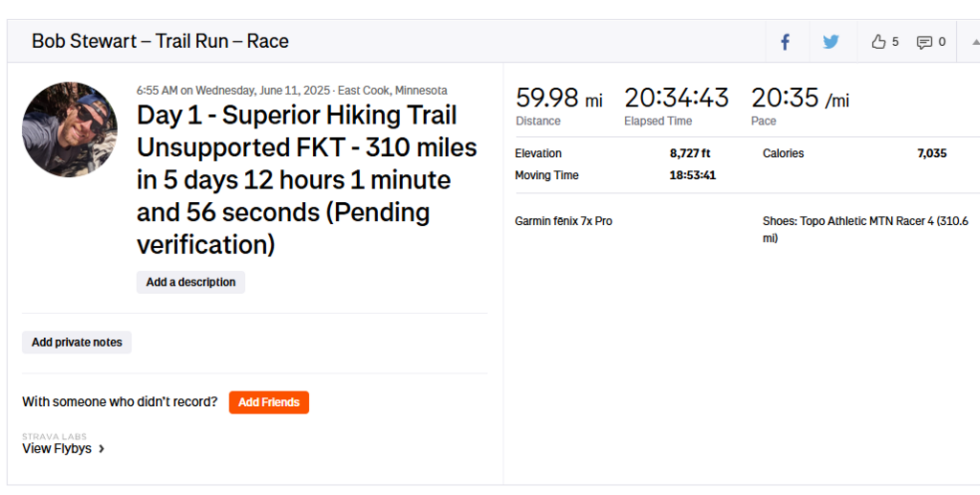Click the Add private notes button
This screenshot has width=980, height=495.
click(77, 342)
